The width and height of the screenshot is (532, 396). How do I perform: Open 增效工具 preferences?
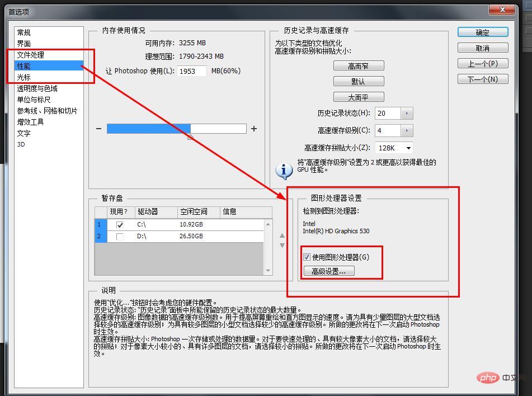tap(31, 122)
